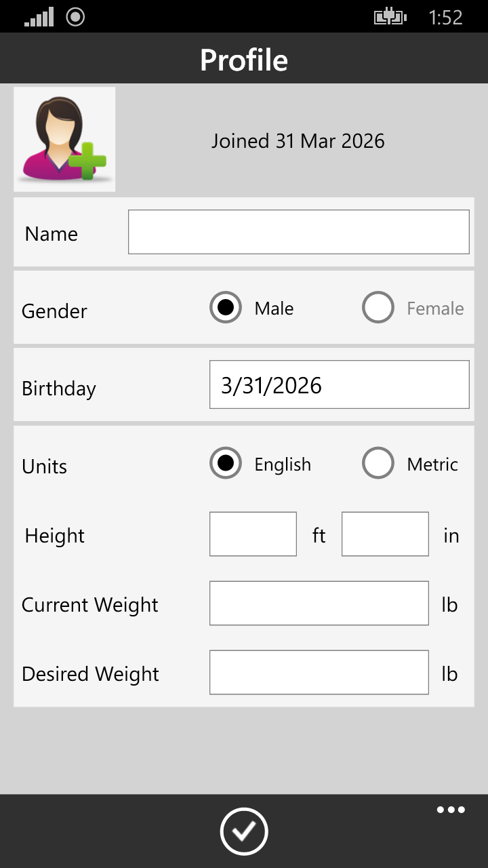This screenshot has width=488, height=868.
Task: Focus the Current Weight input field
Action: (319, 604)
